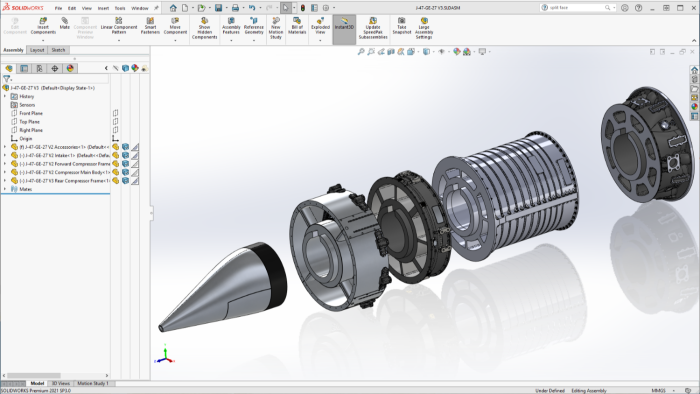Expand the Accessories<1> subassembly
Screen dimensions: 700x394
[x=5, y=147]
